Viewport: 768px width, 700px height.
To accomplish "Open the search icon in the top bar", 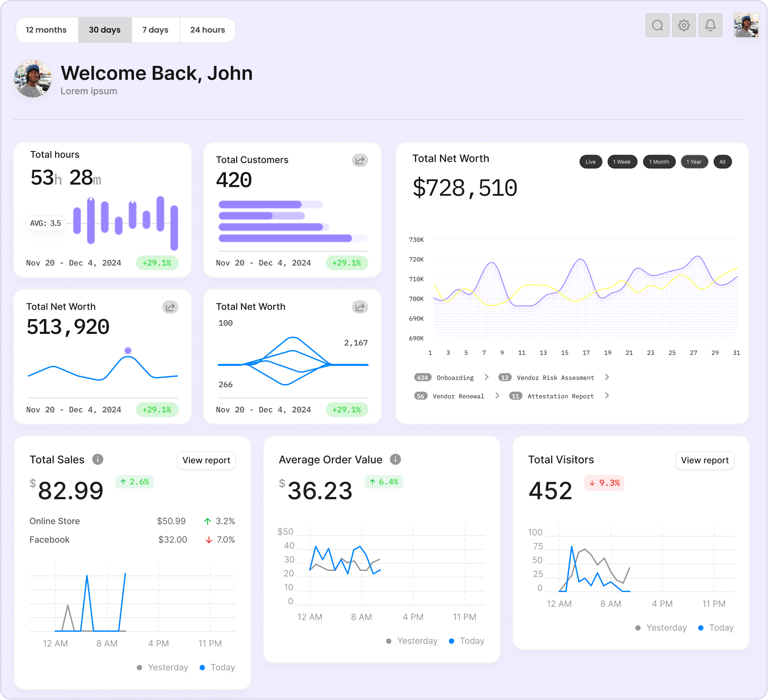I will click(657, 26).
